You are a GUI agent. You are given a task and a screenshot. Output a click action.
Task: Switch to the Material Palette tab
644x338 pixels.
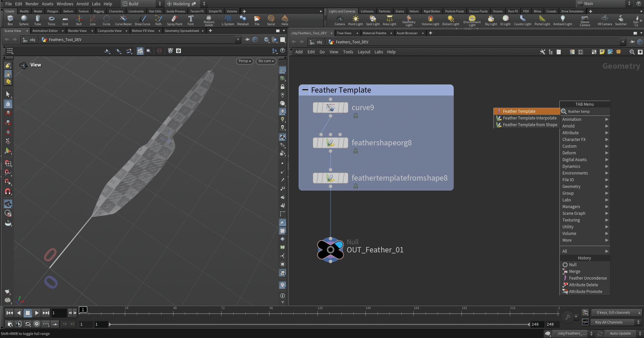(x=375, y=33)
